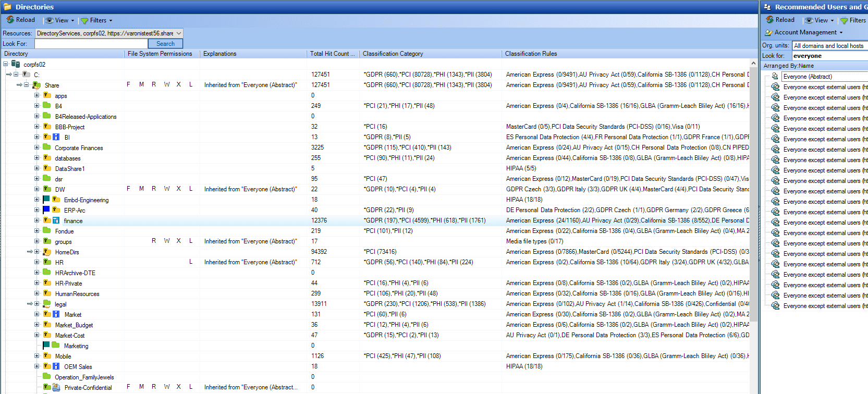The width and height of the screenshot is (868, 394).
Task: Expand the finance folder
Action: pos(36,220)
